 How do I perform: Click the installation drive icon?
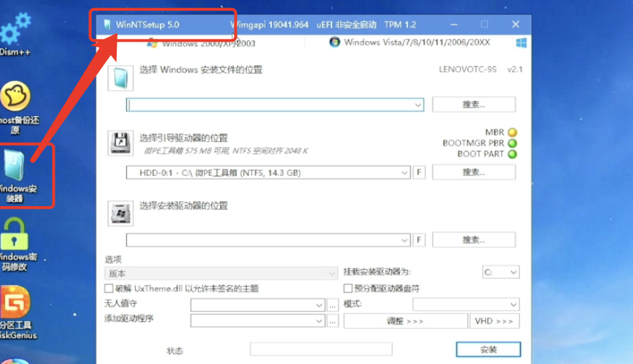pyautogui.click(x=121, y=213)
